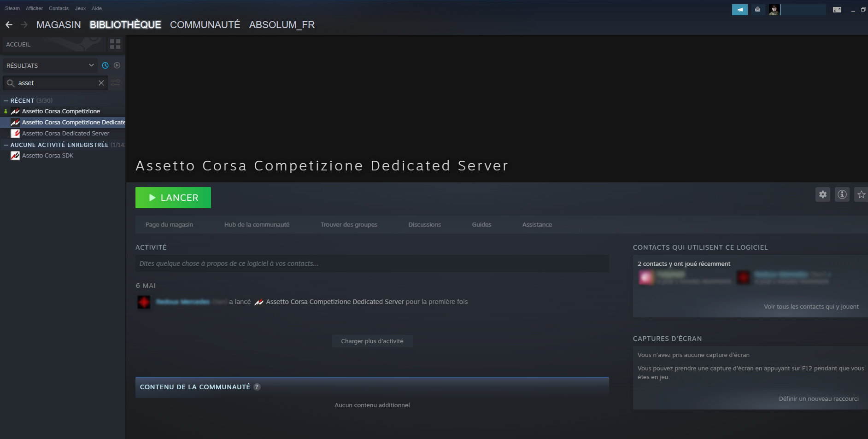Go forward with the right arrow
This screenshot has height=439, width=868.
(x=24, y=25)
